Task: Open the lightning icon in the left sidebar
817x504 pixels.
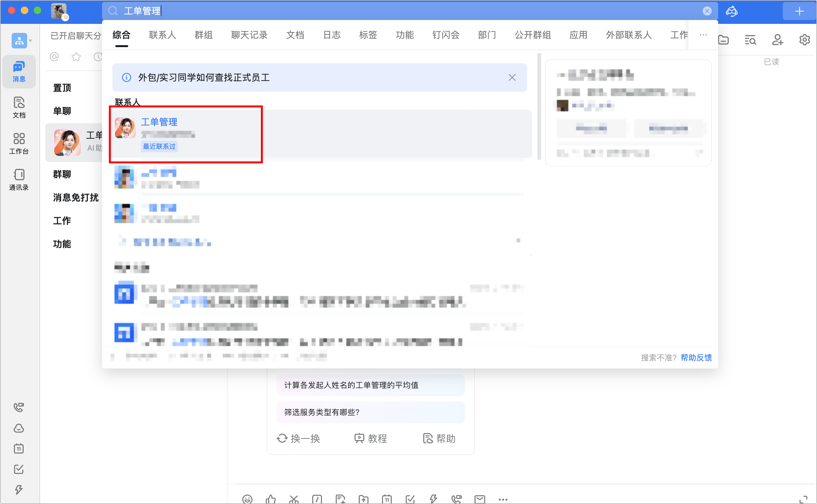Action: (x=19, y=490)
